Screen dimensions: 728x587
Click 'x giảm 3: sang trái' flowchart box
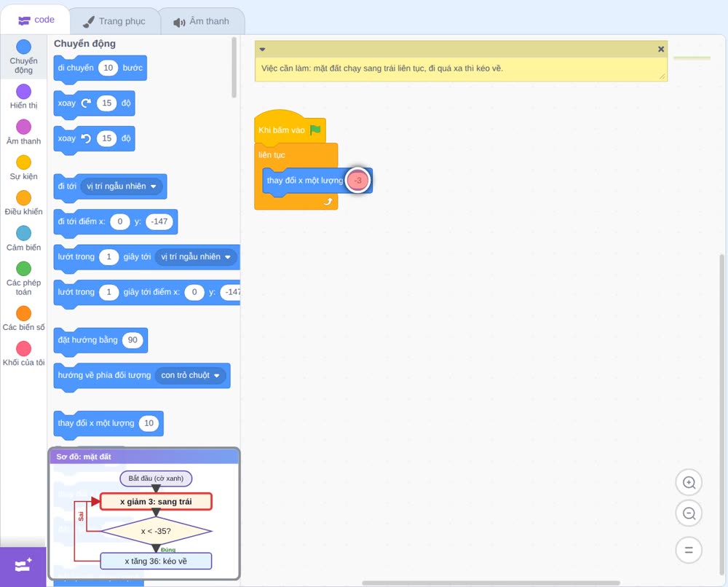[156, 502]
